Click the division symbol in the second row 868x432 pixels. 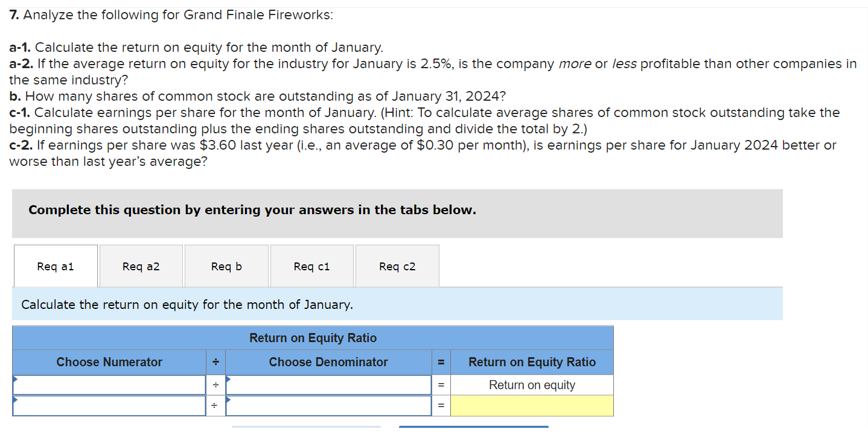(x=215, y=405)
